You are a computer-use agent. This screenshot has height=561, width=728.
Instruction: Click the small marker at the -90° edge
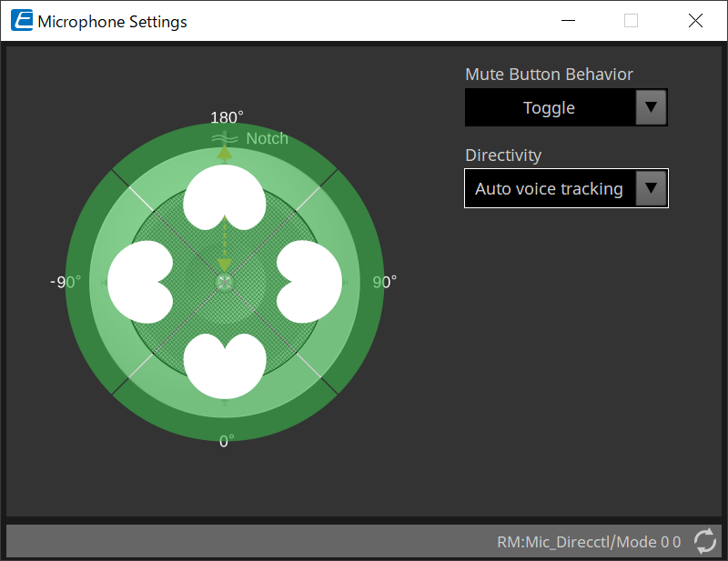pyautogui.click(x=104, y=282)
